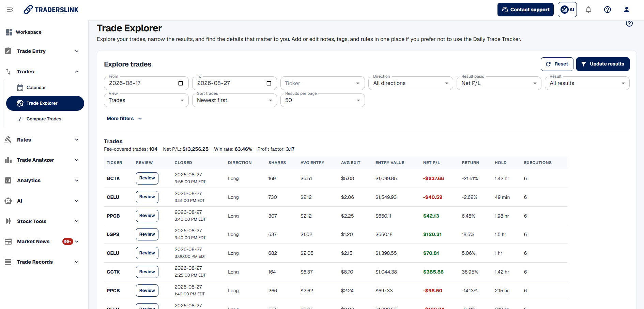The height and width of the screenshot is (309, 644).
Task: Collapse the Trades section chevron
Action: pyautogui.click(x=77, y=72)
